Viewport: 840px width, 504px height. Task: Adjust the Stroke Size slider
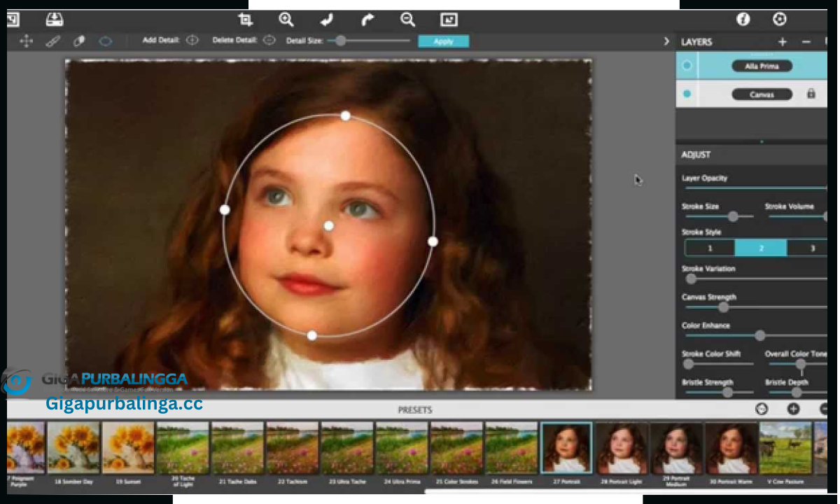(x=733, y=217)
